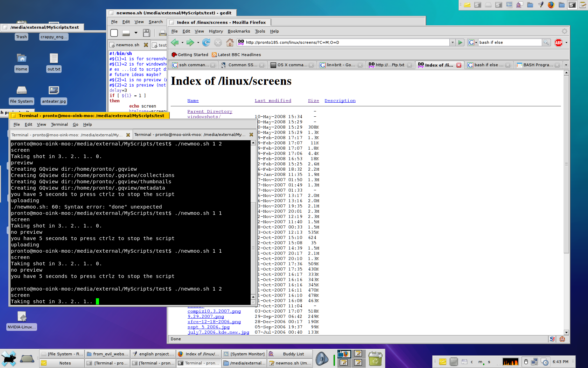Go to the Firefox Home page

(230, 42)
